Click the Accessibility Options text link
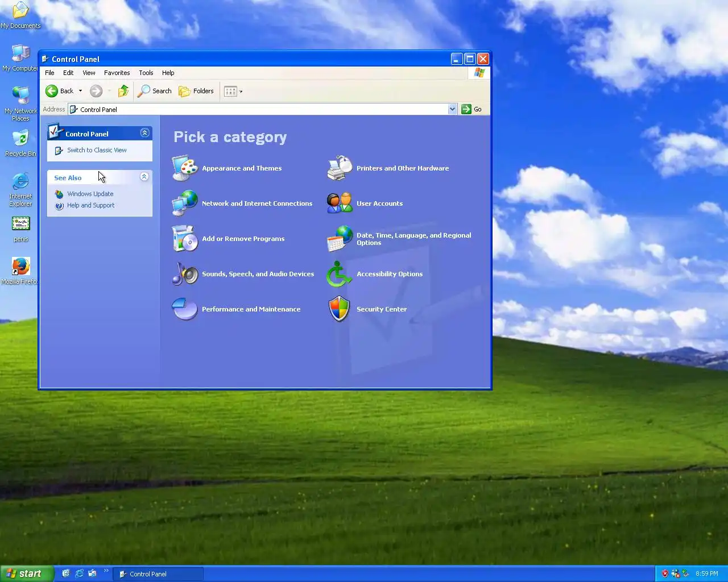This screenshot has width=728, height=582. [x=390, y=274]
